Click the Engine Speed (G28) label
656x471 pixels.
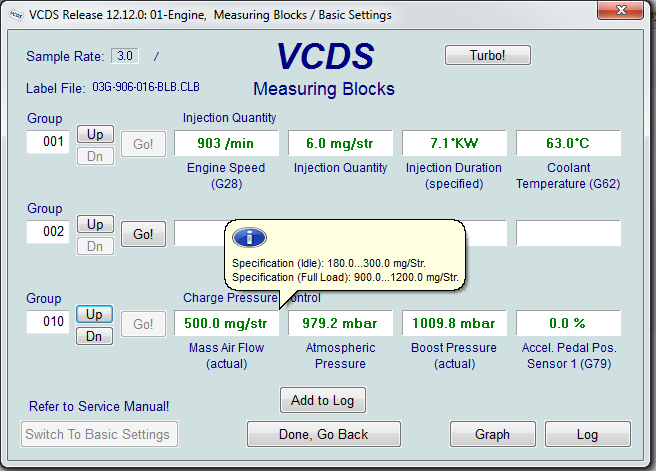point(226,176)
